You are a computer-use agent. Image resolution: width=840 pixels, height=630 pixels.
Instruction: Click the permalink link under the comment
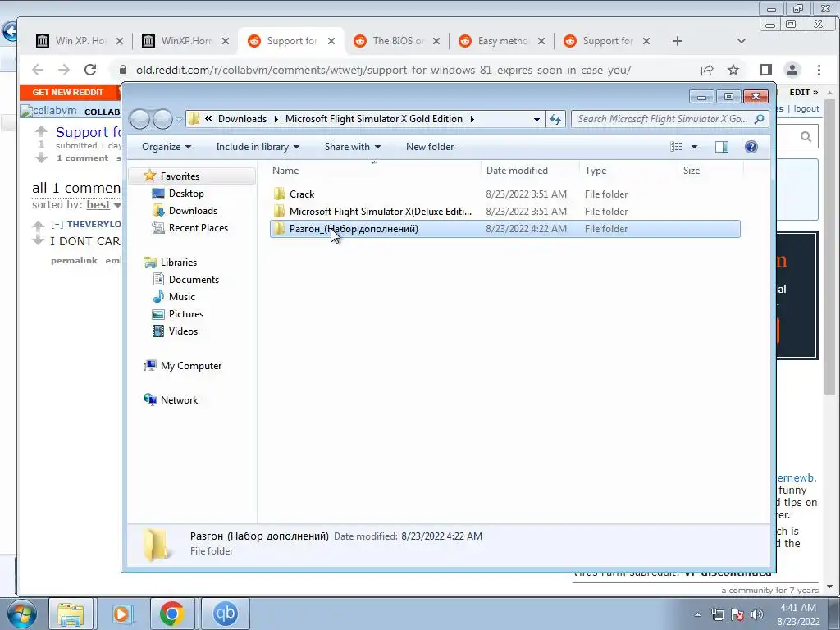[x=74, y=260]
